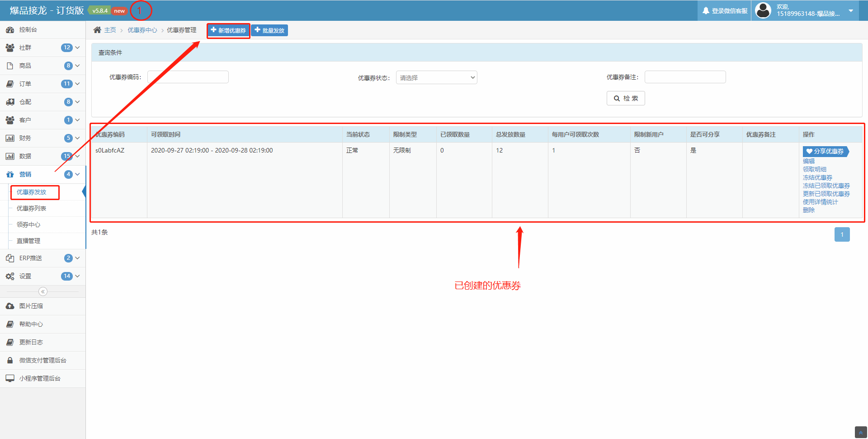
Task: Click the back-to-top arrow icon
Action: click(861, 433)
